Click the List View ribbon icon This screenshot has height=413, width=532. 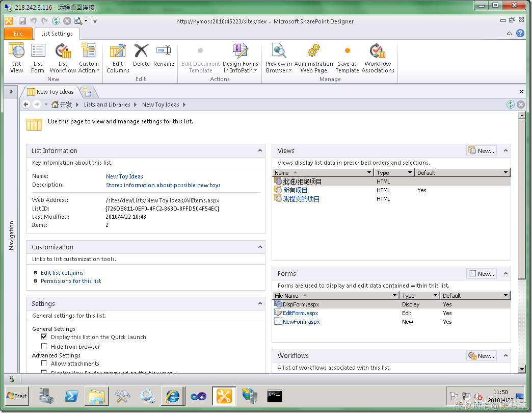coord(16,58)
